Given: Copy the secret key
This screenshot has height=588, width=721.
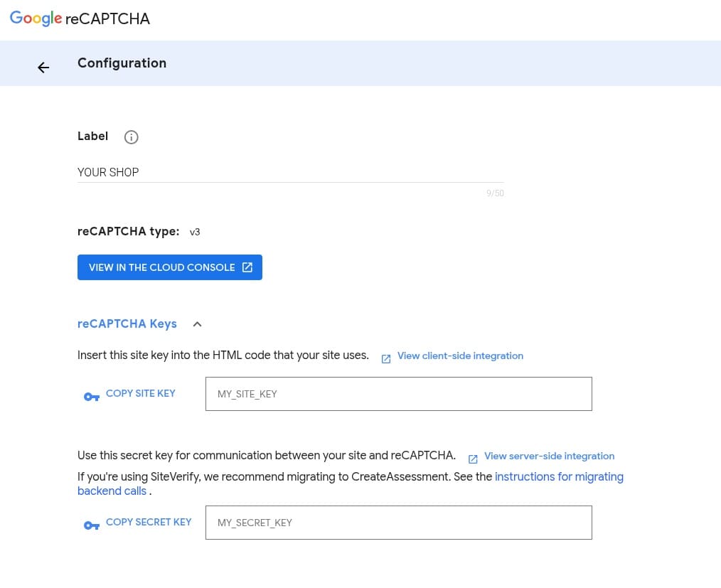Looking at the screenshot, I should [149, 523].
